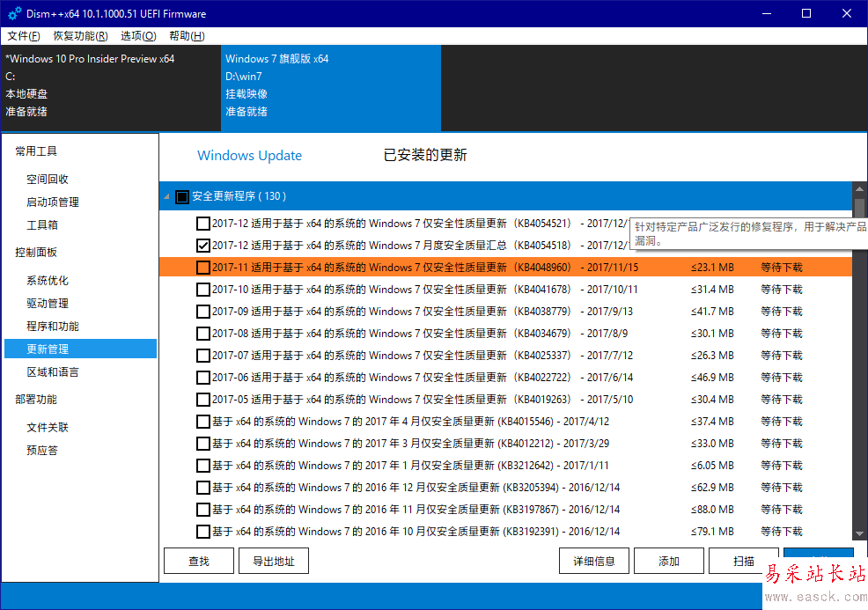Click the 导出地址 button
868x610 pixels.
tap(274, 562)
